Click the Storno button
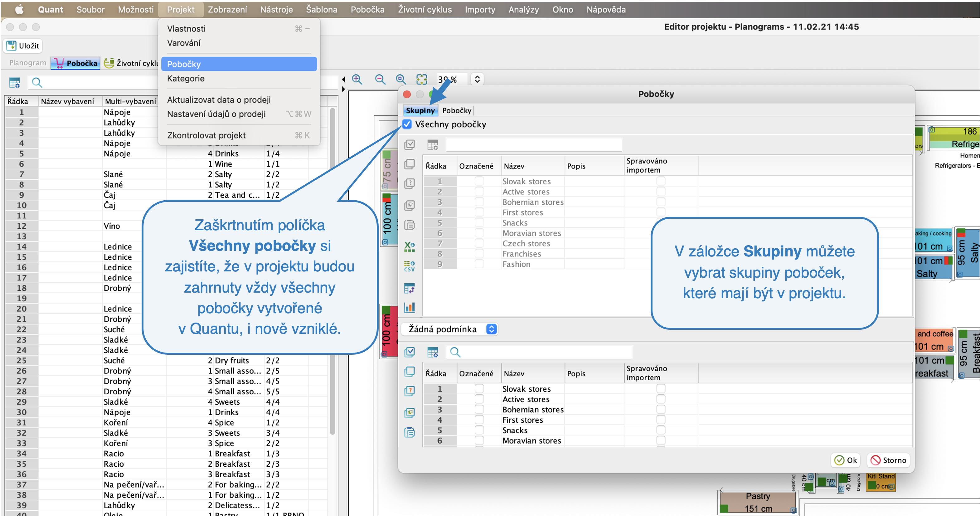 888,460
